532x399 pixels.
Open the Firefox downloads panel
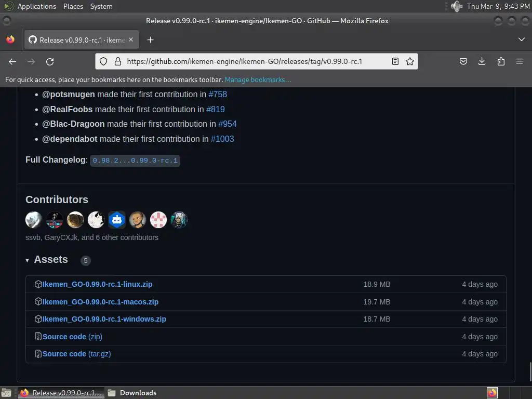point(482,61)
